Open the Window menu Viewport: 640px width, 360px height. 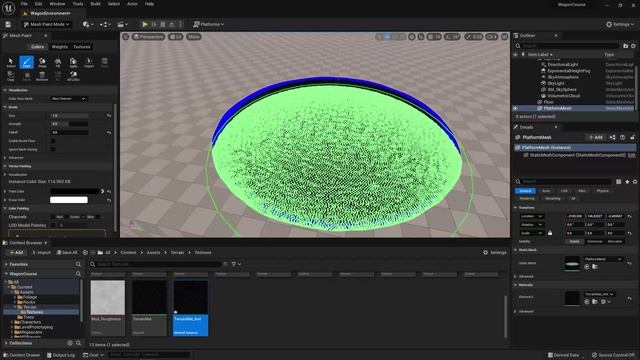pyautogui.click(x=57, y=4)
